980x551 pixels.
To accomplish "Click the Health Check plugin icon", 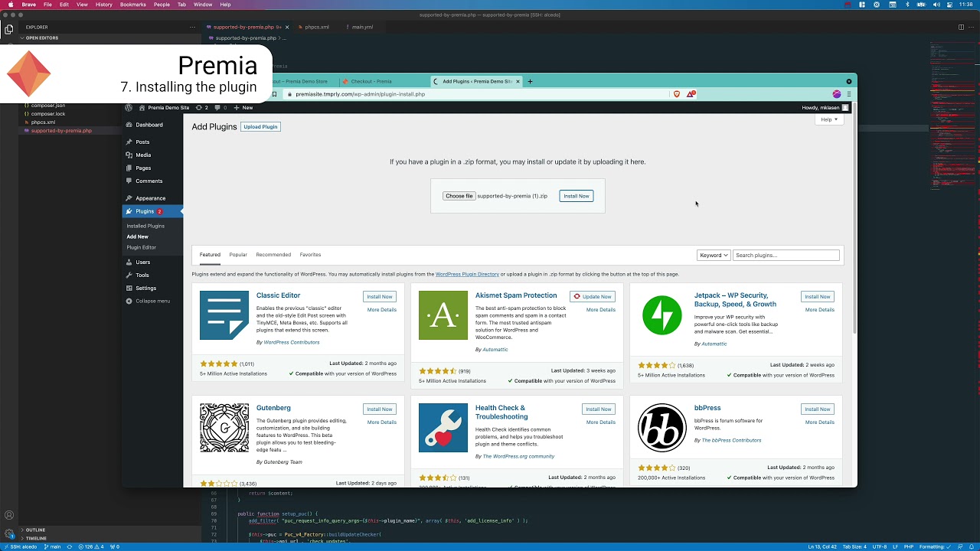I will [x=443, y=428].
